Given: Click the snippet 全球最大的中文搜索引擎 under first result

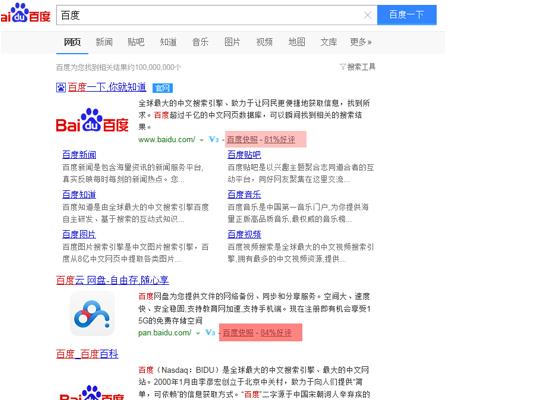Looking at the screenshot, I should (254, 115).
